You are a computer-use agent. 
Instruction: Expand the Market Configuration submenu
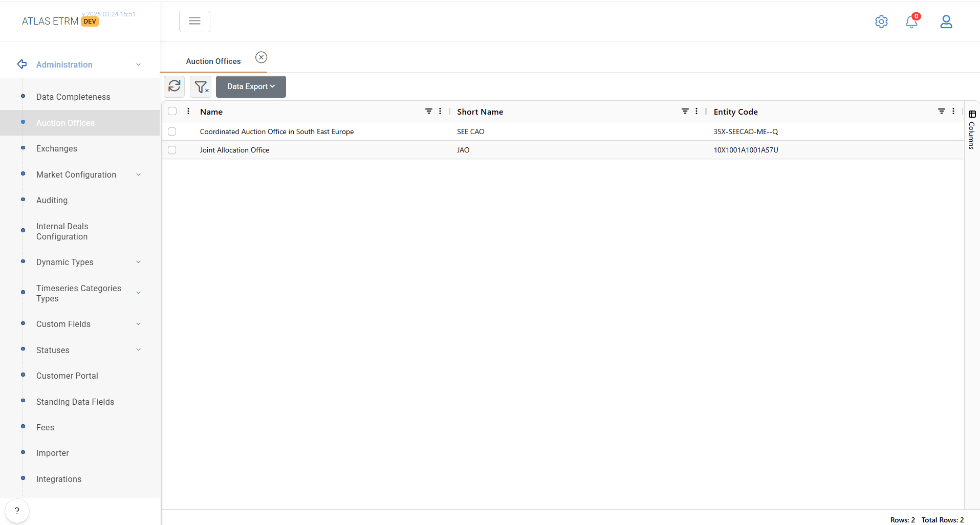point(138,174)
